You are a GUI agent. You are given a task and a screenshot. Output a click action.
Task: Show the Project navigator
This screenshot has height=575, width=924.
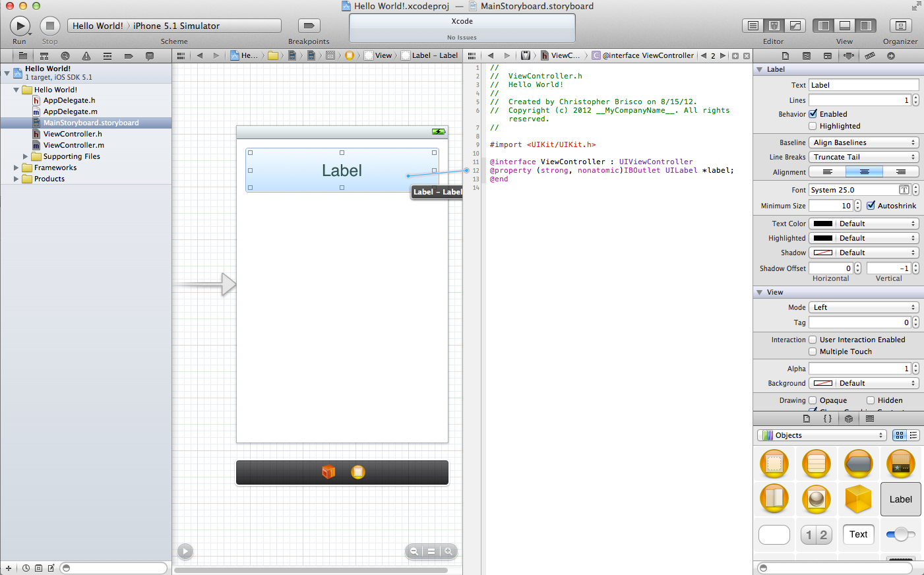point(23,56)
